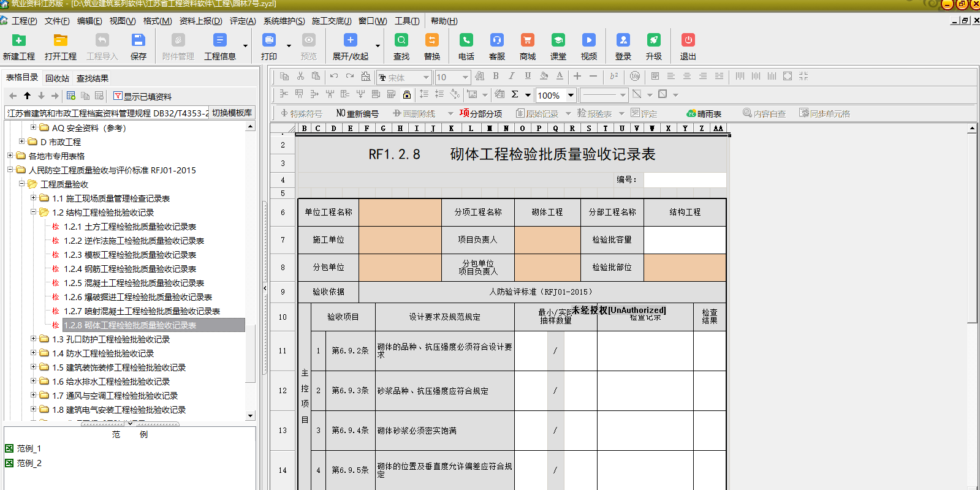
Task: Click the font color A icon
Action: (560, 77)
